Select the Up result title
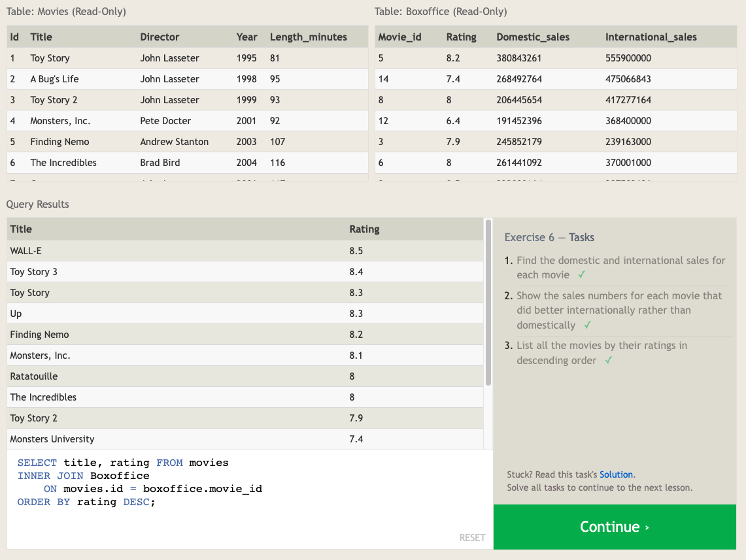746x560 pixels. pos(16,314)
